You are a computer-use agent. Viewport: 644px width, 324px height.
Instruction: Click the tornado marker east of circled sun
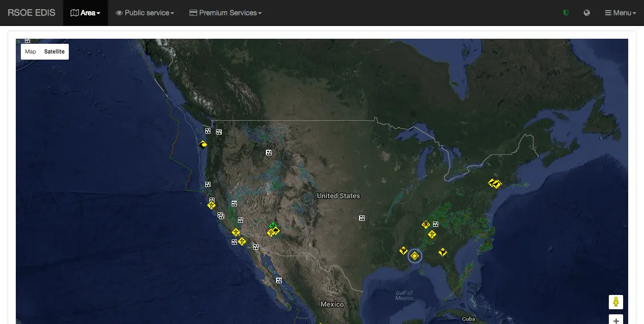[x=443, y=252]
